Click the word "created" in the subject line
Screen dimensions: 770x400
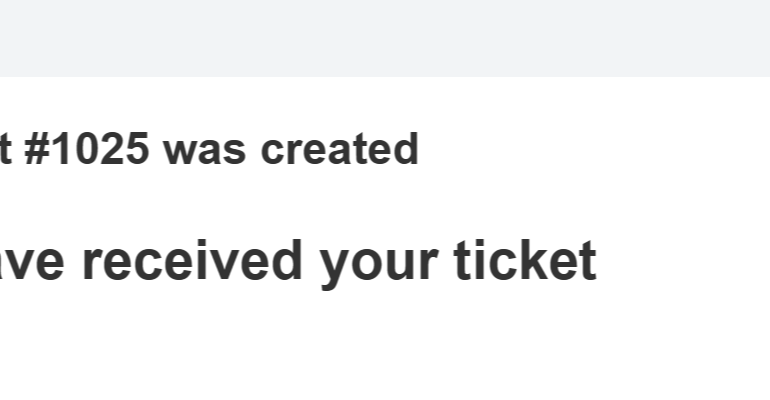point(339,150)
